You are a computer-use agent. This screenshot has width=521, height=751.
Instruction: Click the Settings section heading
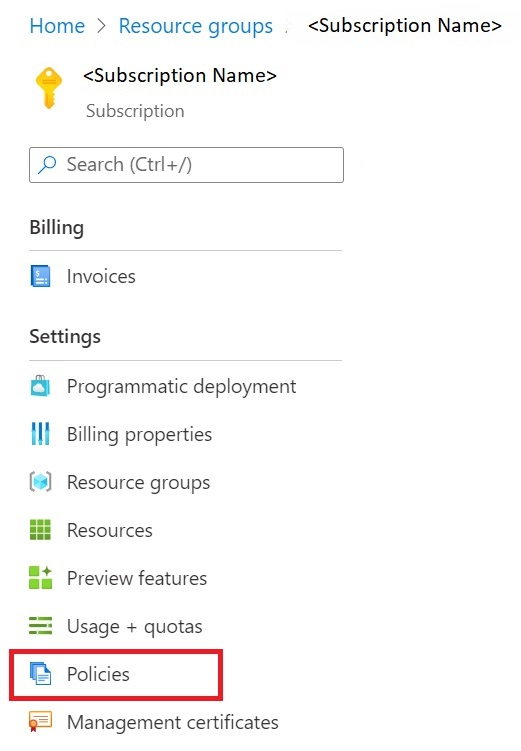pyautogui.click(x=65, y=336)
